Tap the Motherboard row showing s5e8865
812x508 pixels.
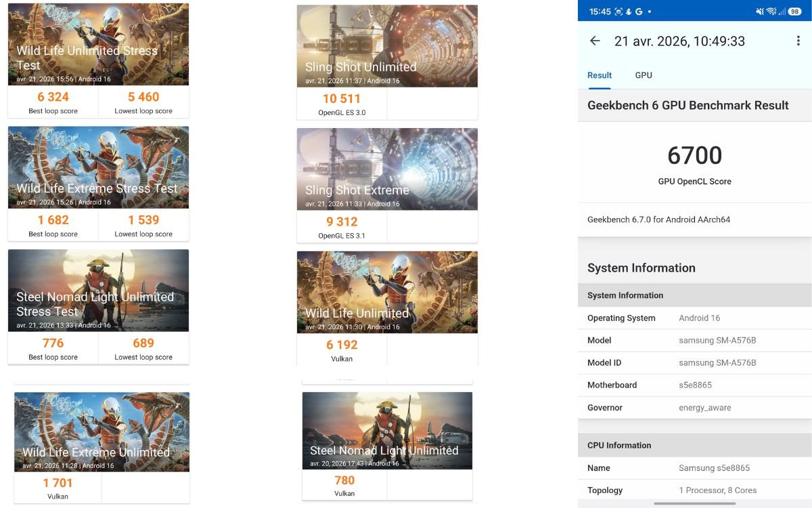coord(694,385)
